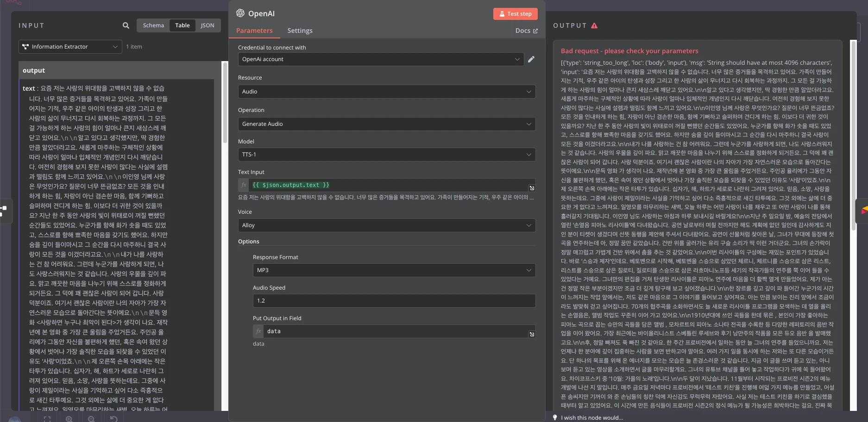Click the external link icon next to Docs
This screenshot has height=422, width=868.
click(x=536, y=31)
